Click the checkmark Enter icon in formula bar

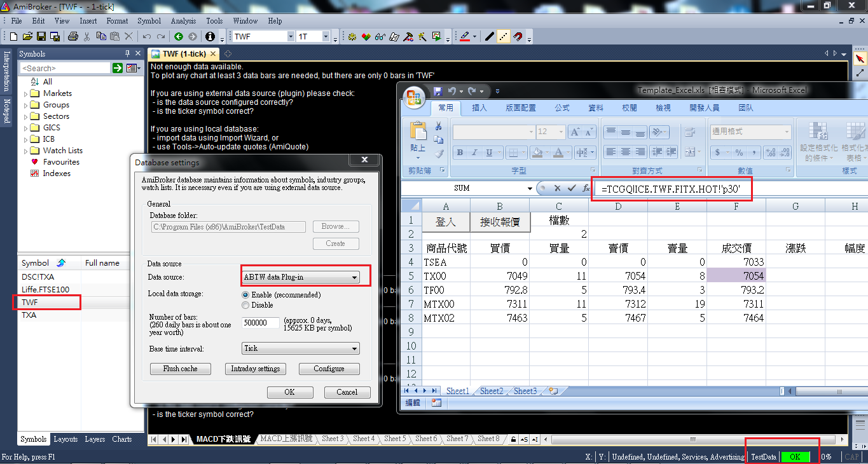pos(572,188)
